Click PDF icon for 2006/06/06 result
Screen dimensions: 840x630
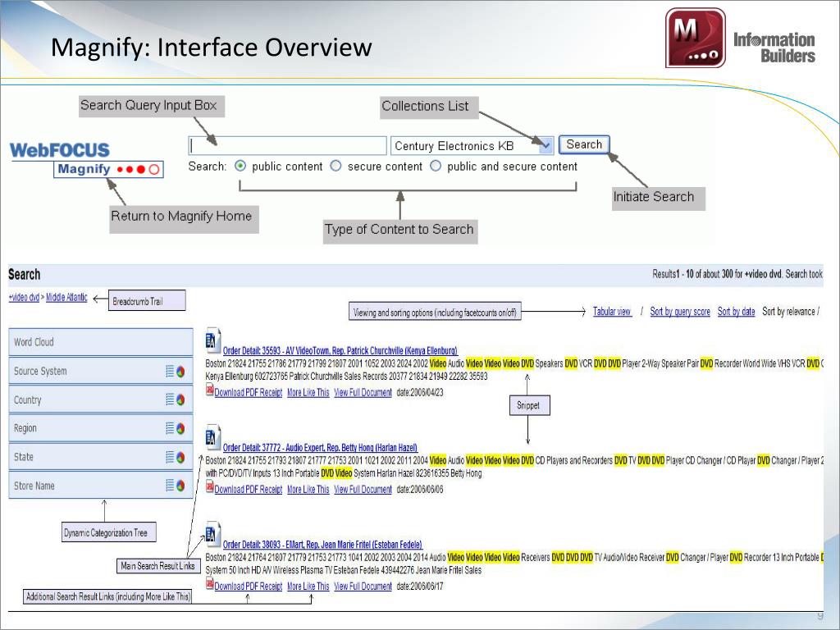[x=209, y=487]
